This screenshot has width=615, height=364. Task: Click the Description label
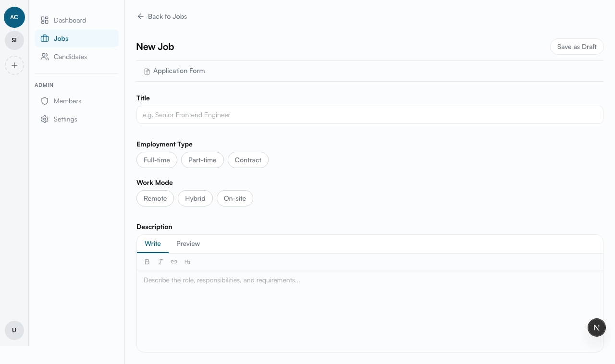(154, 227)
